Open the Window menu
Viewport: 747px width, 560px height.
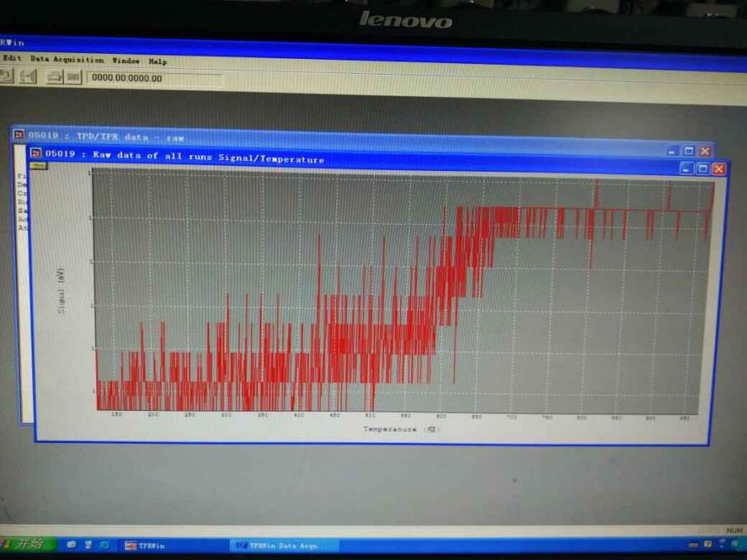[126, 61]
